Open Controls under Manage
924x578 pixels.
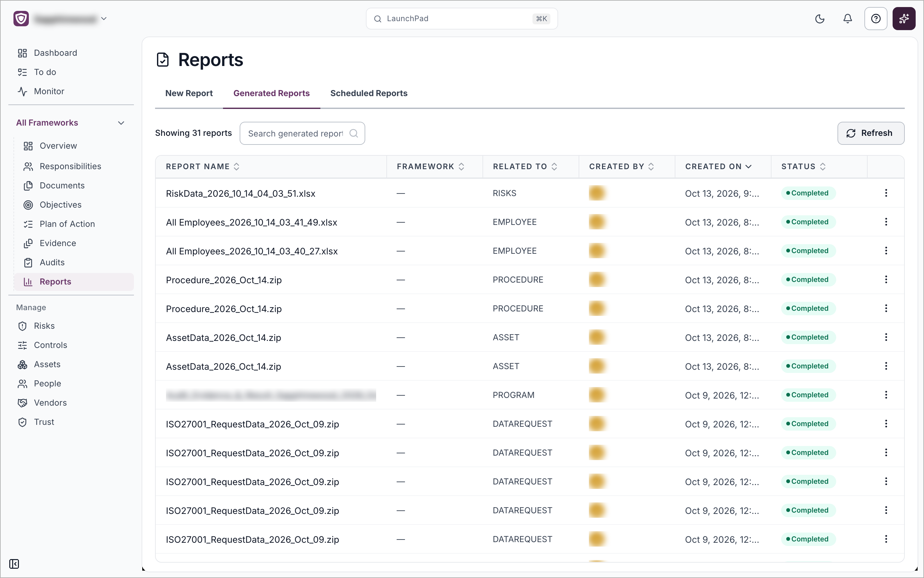[x=51, y=345]
